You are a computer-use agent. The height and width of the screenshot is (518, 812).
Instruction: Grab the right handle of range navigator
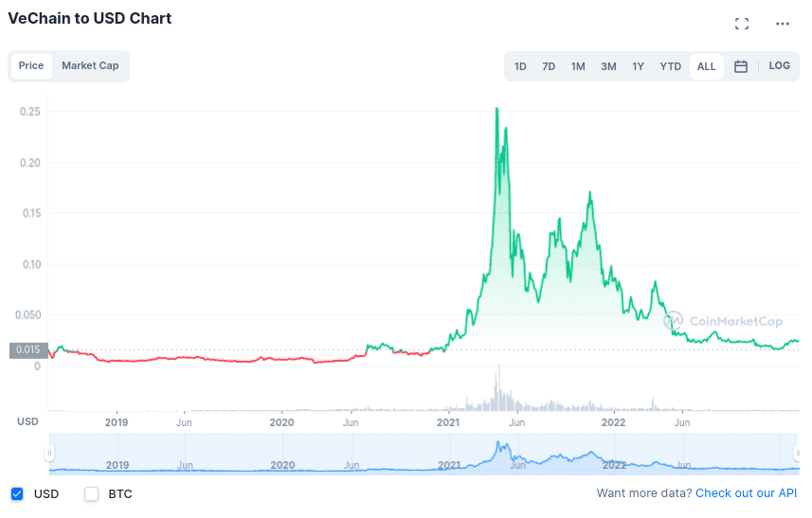click(798, 454)
